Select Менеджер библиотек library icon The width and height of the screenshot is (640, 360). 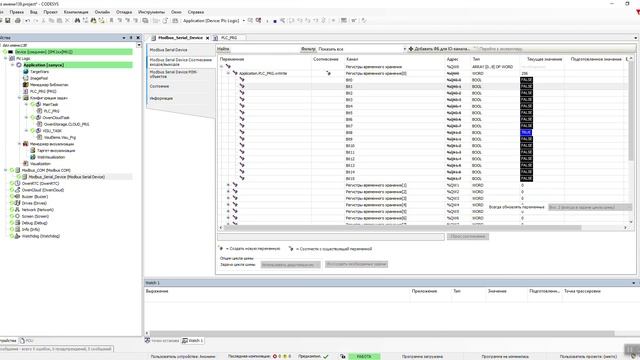pyautogui.click(x=26, y=84)
